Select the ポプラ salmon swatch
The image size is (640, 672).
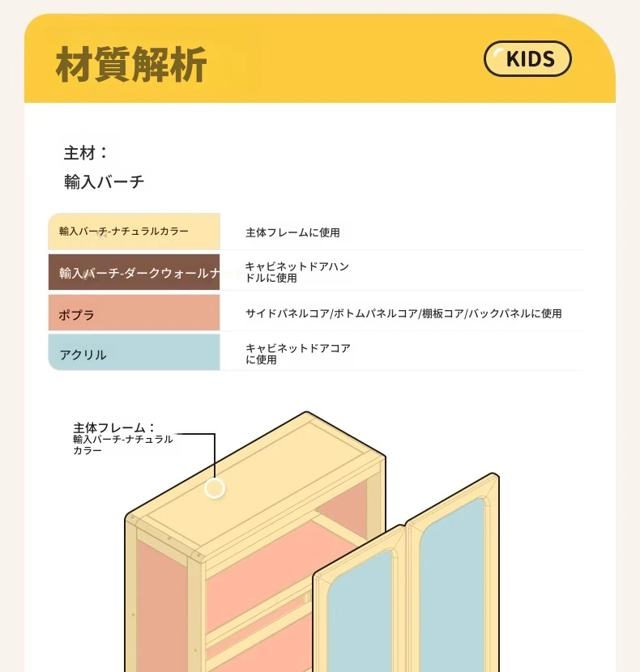pos(134,313)
